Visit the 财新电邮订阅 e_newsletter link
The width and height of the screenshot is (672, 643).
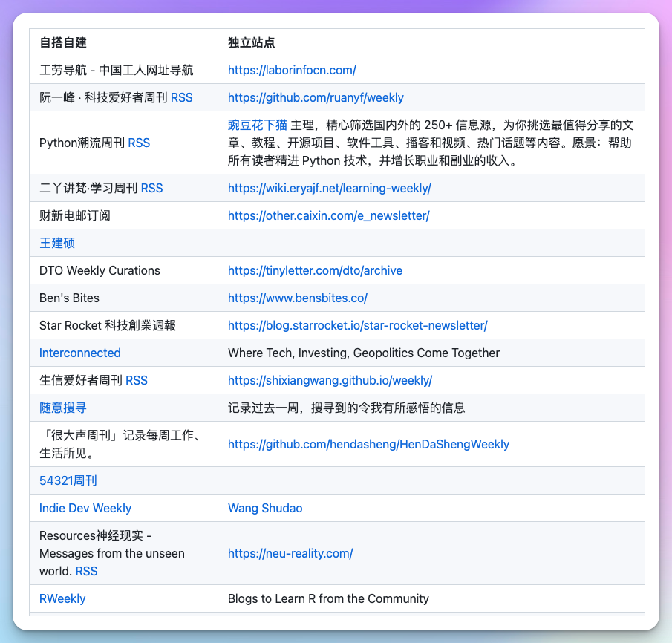pos(328,215)
